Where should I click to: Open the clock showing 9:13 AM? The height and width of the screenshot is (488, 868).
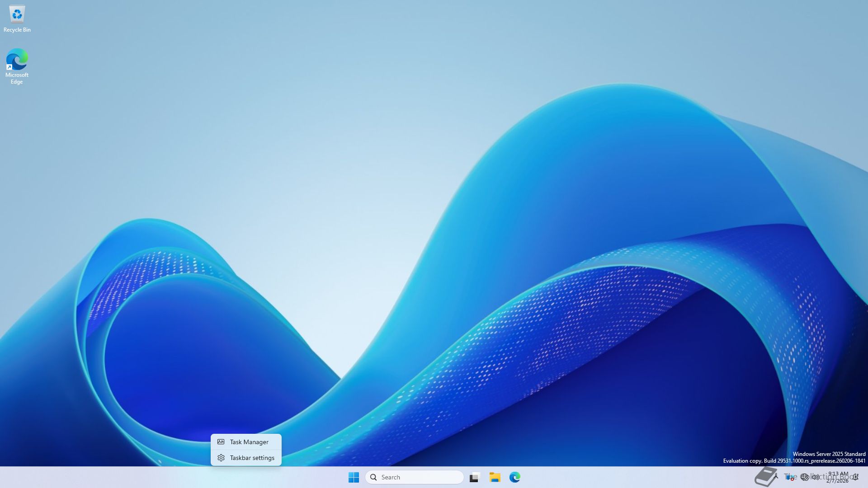(x=838, y=474)
